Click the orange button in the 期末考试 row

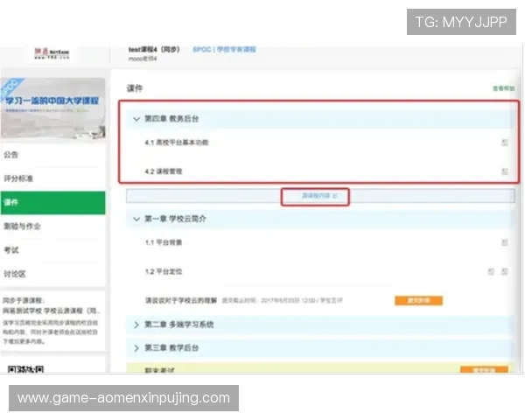point(484,369)
